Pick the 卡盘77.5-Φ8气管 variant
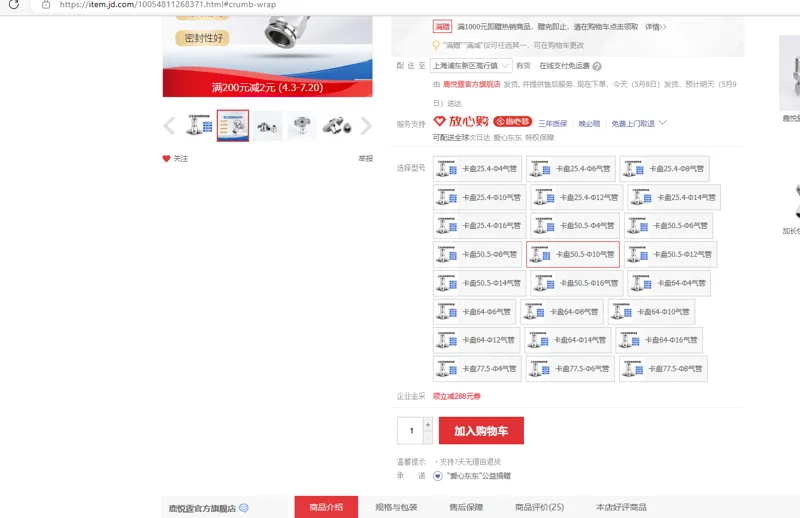 [x=663, y=369]
